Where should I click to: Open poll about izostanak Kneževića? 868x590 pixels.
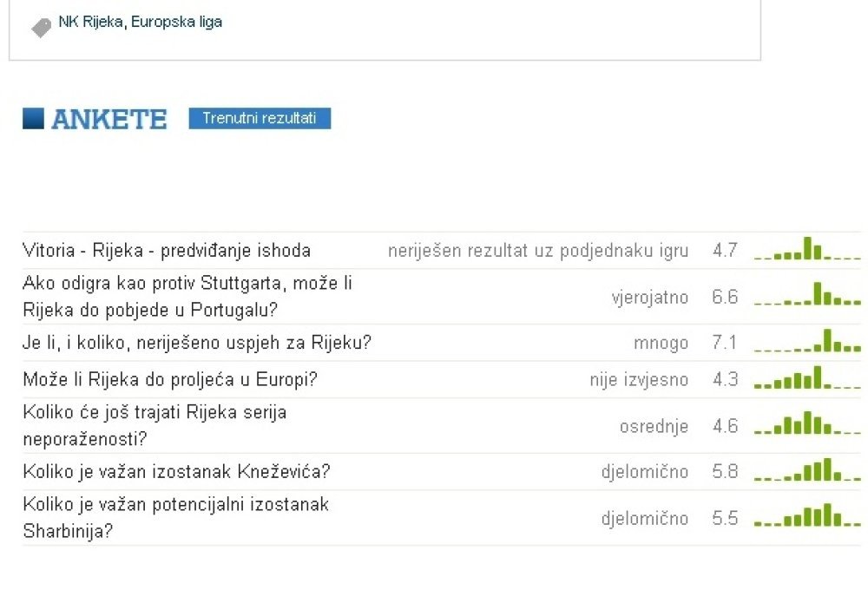tap(176, 471)
